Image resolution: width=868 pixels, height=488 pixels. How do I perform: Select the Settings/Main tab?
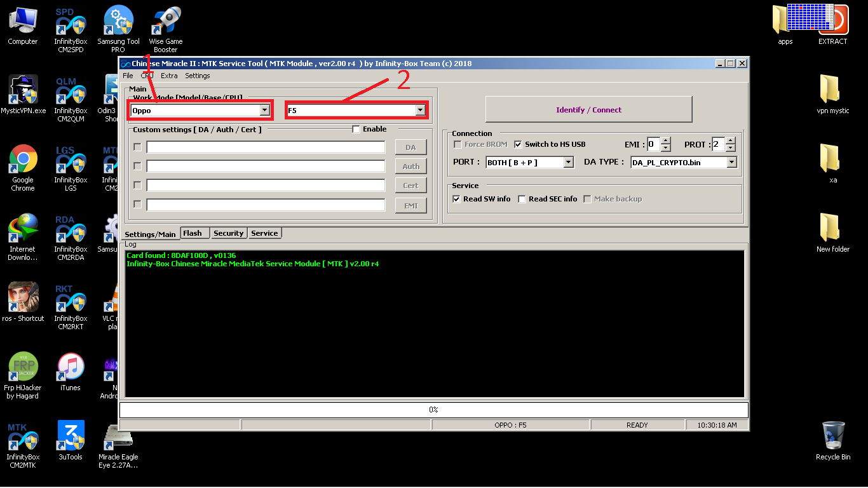pyautogui.click(x=150, y=234)
